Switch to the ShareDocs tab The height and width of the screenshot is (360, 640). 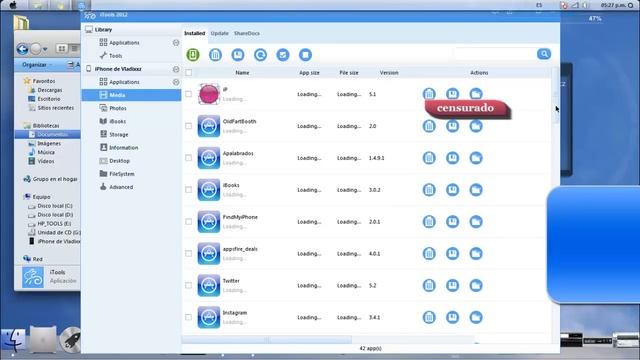(247, 33)
